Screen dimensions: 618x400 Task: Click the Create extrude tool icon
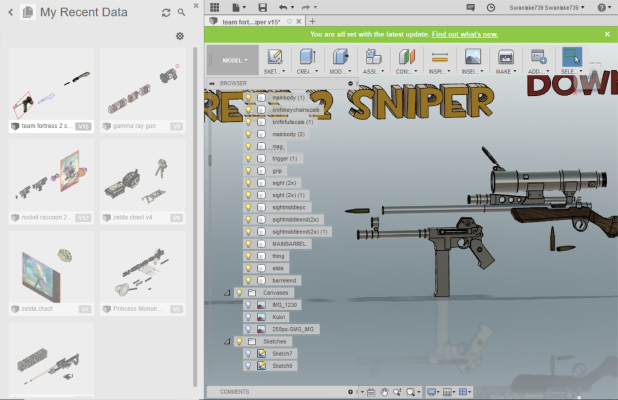[307, 57]
